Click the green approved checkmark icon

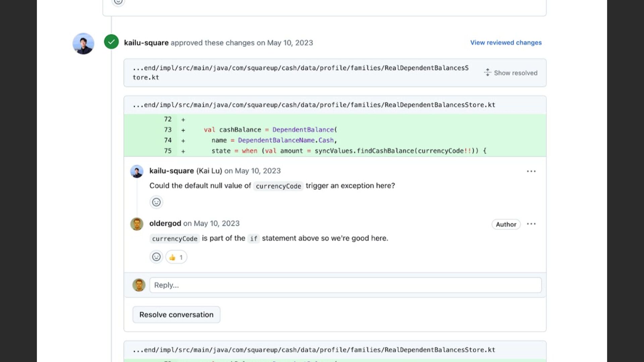coord(111,42)
